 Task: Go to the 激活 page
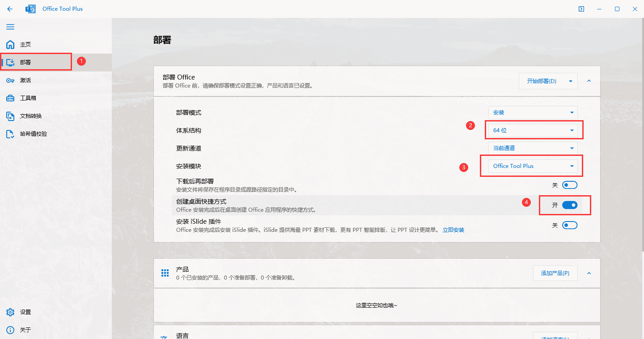(x=56, y=80)
